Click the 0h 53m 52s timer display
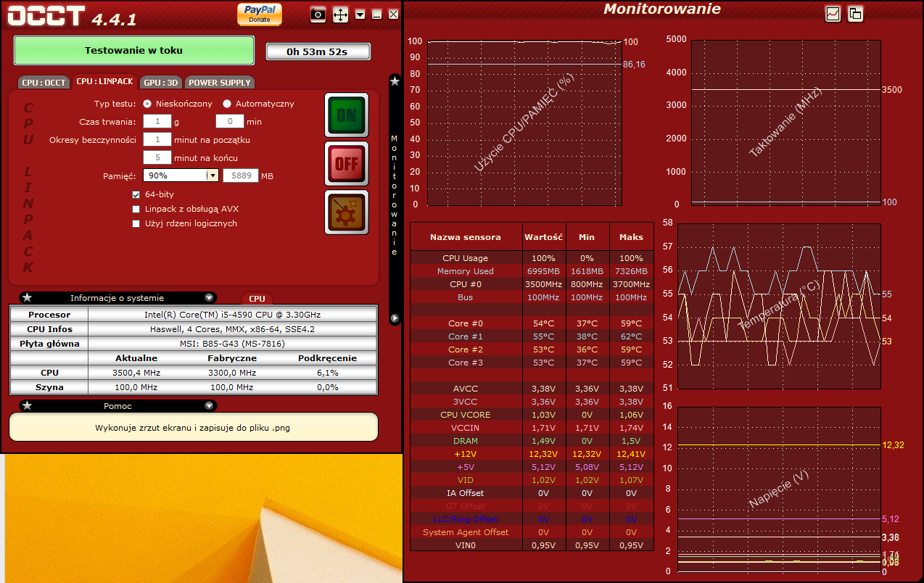This screenshot has width=924, height=583. pyautogui.click(x=318, y=51)
